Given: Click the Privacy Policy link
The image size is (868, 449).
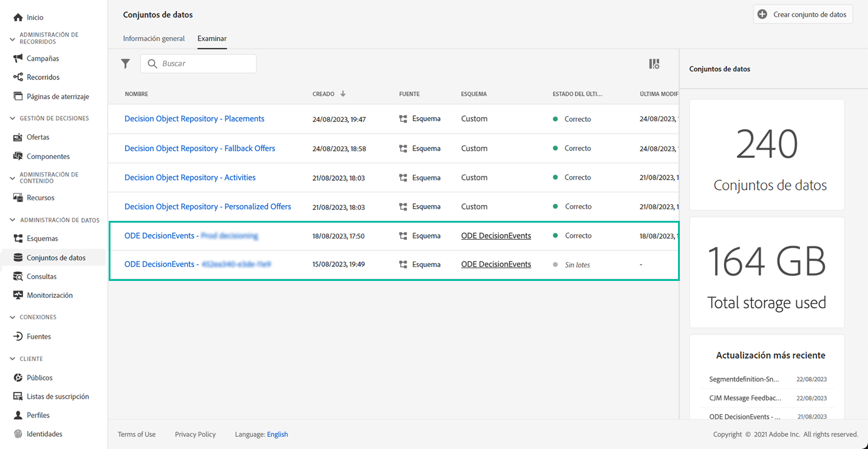Looking at the screenshot, I should tap(195, 434).
